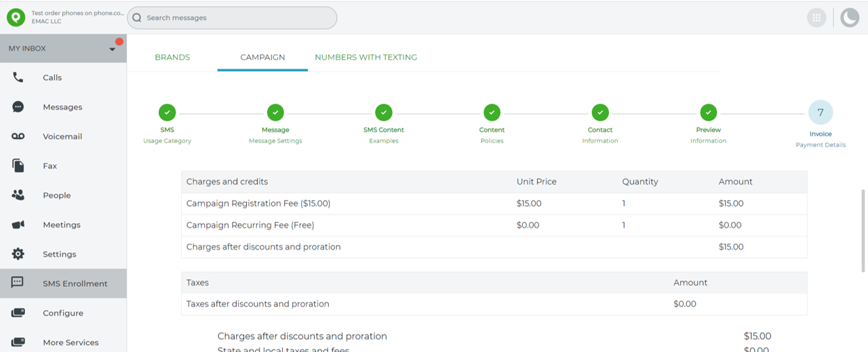Expand the My Inbox dropdown arrow
The height and width of the screenshot is (352, 868).
[113, 50]
